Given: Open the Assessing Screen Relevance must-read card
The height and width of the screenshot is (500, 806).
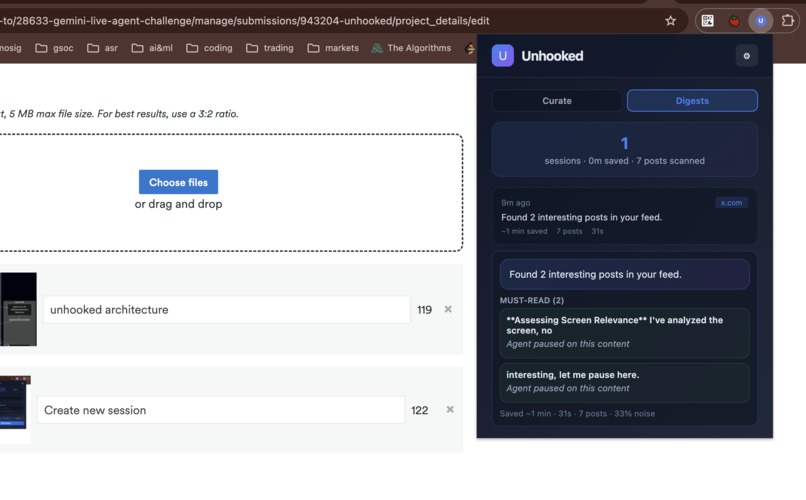Looking at the screenshot, I should (x=625, y=332).
